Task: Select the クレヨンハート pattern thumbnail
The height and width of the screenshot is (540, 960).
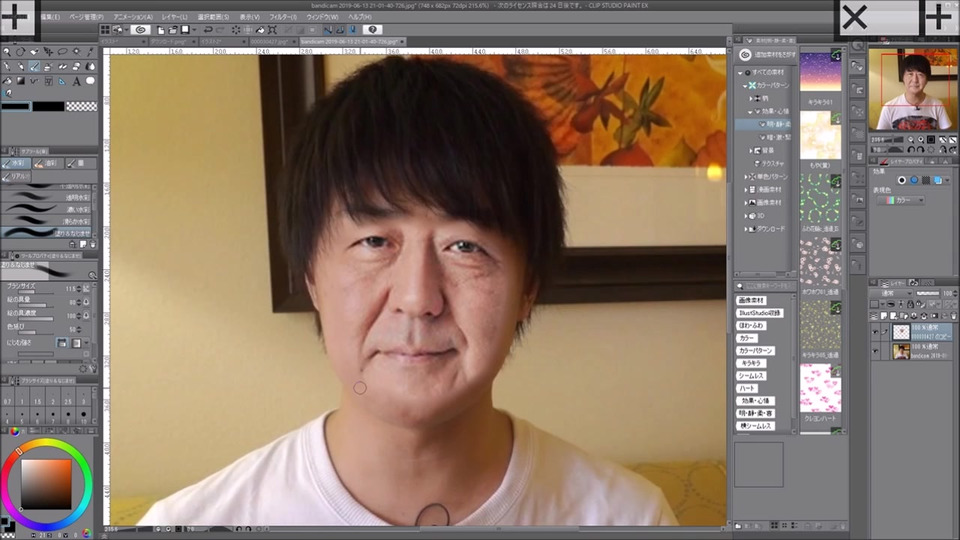Action: click(x=820, y=388)
